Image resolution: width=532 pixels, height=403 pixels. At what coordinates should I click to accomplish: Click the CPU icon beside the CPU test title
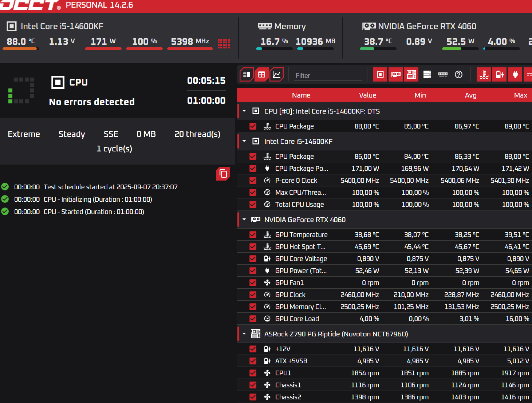click(58, 82)
